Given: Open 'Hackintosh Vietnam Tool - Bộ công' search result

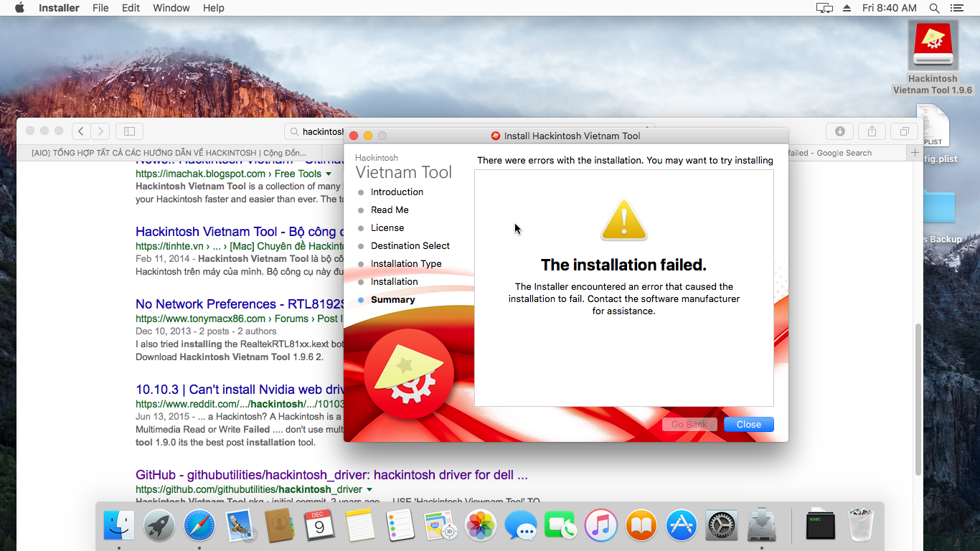Looking at the screenshot, I should (240, 232).
